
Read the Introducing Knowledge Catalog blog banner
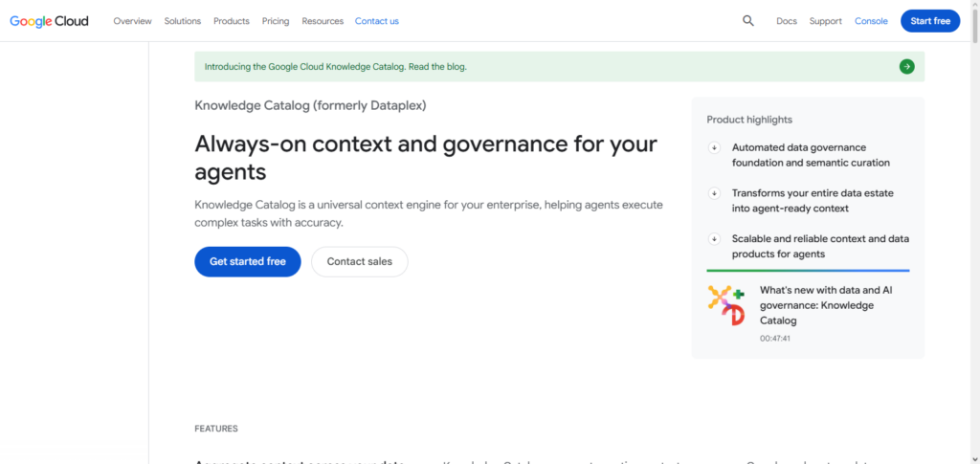(x=559, y=66)
